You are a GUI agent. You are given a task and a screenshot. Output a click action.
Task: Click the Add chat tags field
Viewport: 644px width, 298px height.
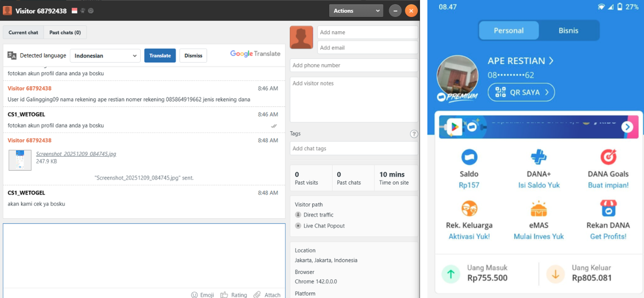[x=354, y=148]
